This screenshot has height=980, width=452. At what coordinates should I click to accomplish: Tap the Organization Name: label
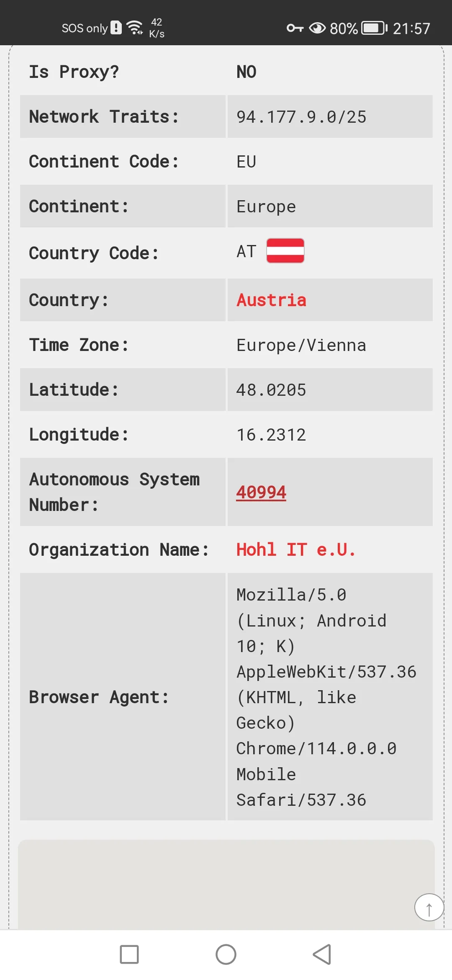point(119,549)
